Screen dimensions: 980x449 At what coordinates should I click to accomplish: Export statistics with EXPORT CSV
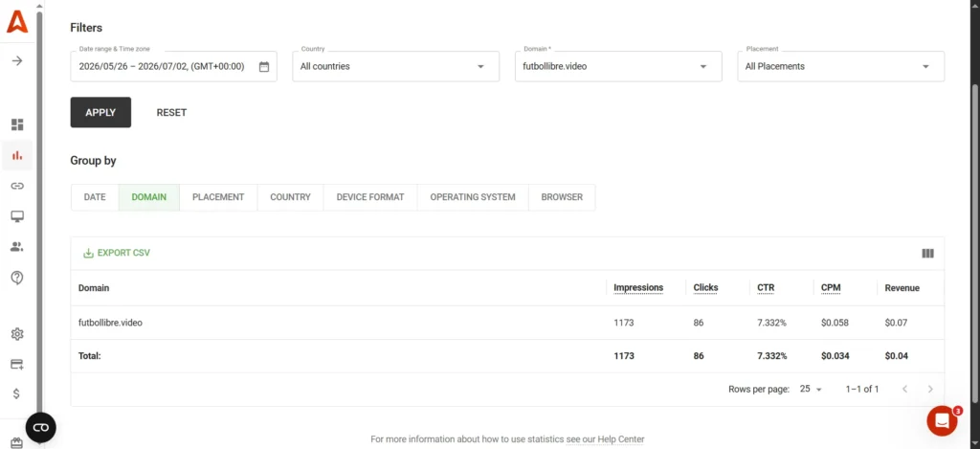(117, 254)
